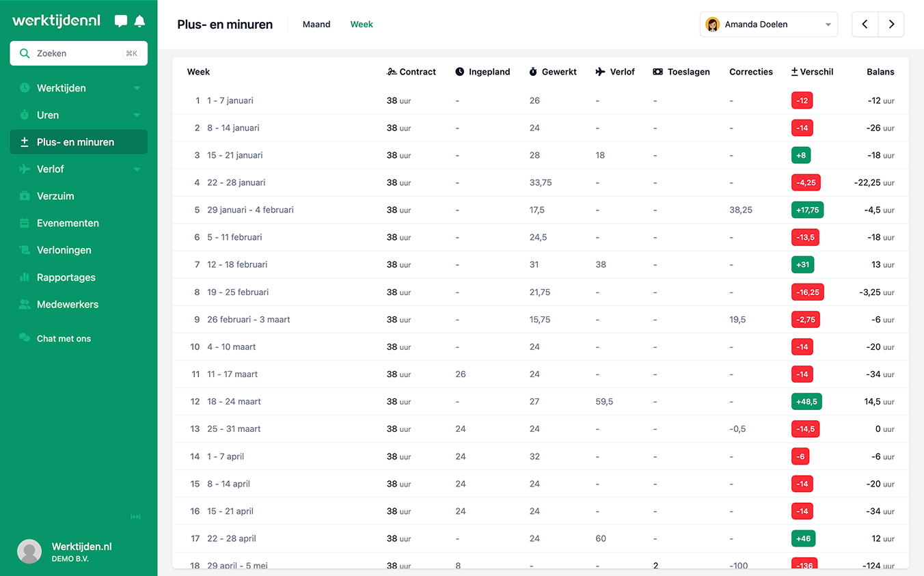Collapse the sidebar with the width icon

135,517
